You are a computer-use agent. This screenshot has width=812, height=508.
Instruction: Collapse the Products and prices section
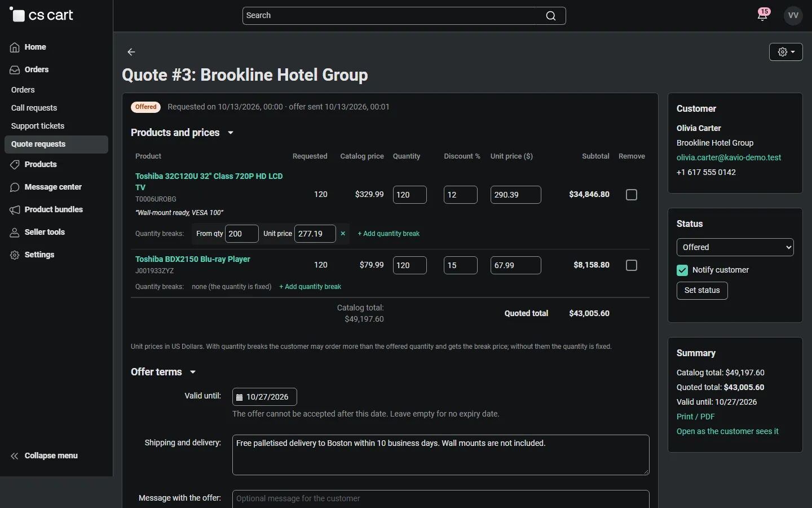click(231, 133)
